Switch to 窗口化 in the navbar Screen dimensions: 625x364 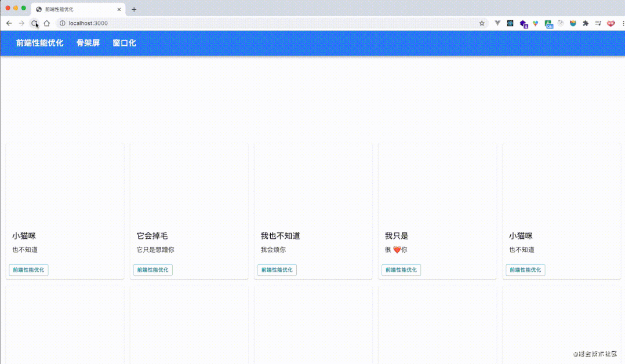point(124,43)
